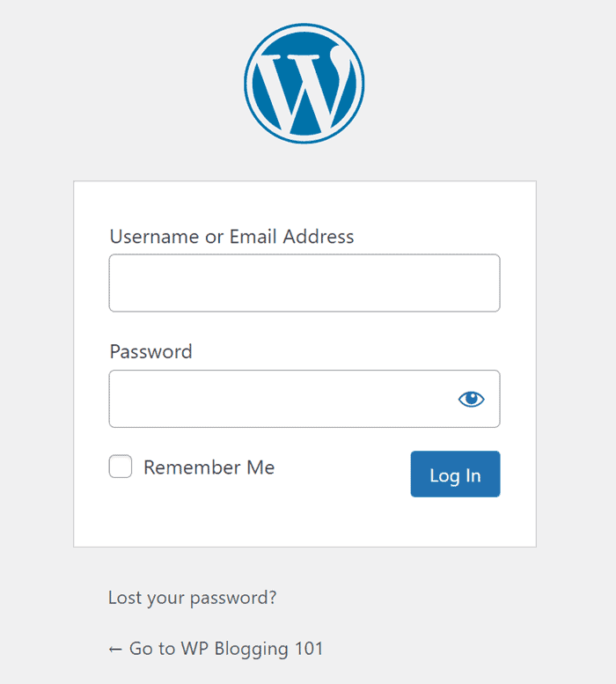The image size is (616, 684).
Task: Submit the login form with Log In
Action: (x=455, y=474)
